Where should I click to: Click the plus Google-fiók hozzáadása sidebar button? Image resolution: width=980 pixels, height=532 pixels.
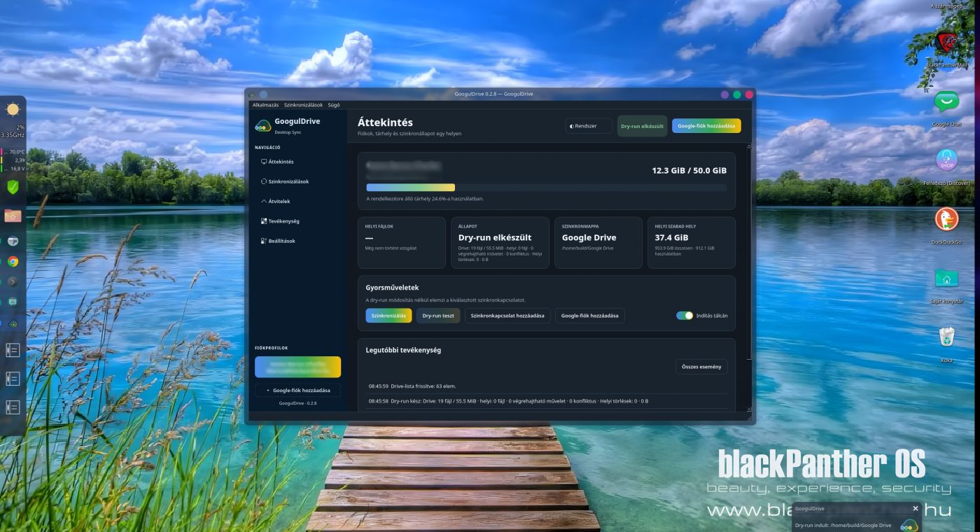[x=297, y=390]
